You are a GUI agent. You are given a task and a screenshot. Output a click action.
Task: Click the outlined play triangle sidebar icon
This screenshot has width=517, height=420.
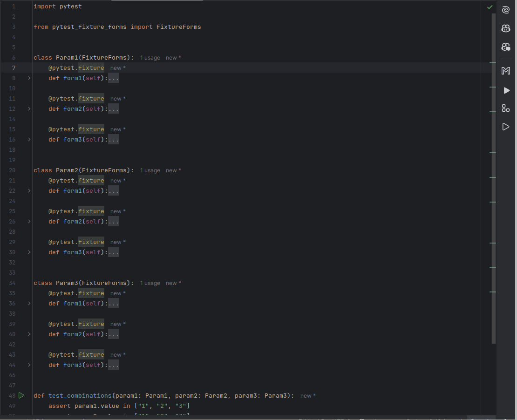[505, 127]
